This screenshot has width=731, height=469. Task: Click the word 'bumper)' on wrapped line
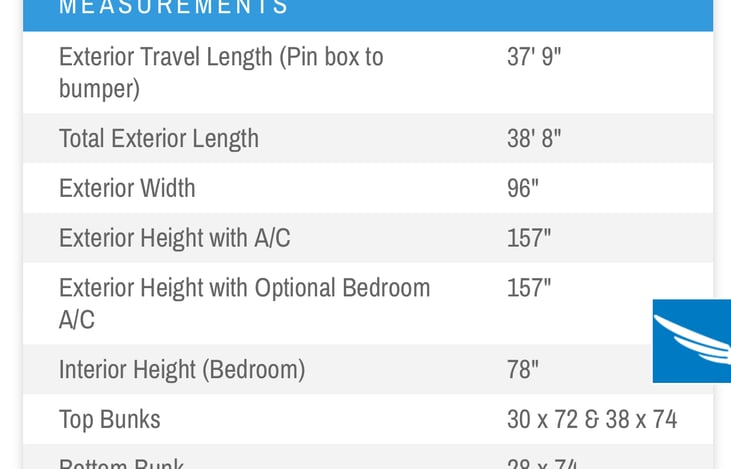tap(99, 89)
